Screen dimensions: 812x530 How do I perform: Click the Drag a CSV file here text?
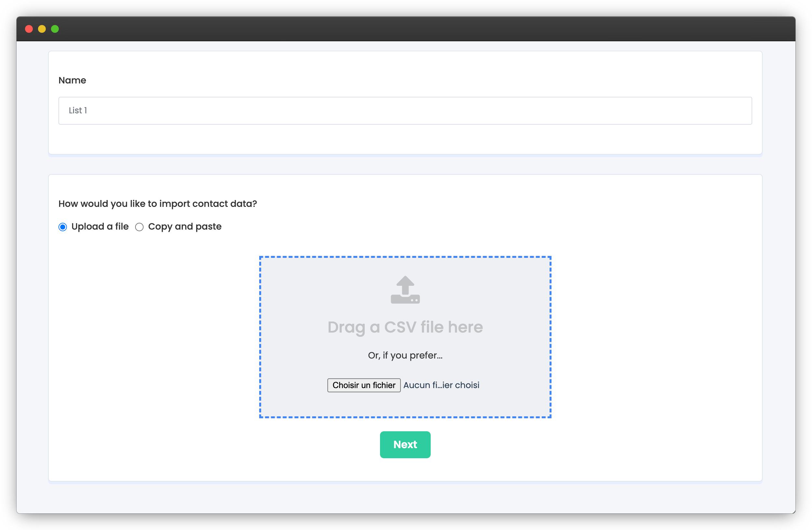[405, 327]
